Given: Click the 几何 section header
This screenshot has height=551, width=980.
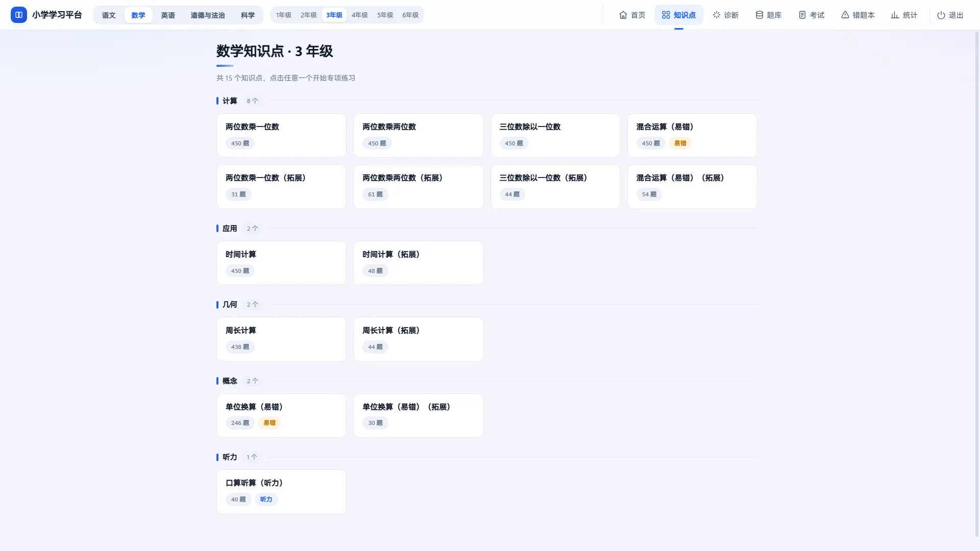Looking at the screenshot, I should pos(230,304).
